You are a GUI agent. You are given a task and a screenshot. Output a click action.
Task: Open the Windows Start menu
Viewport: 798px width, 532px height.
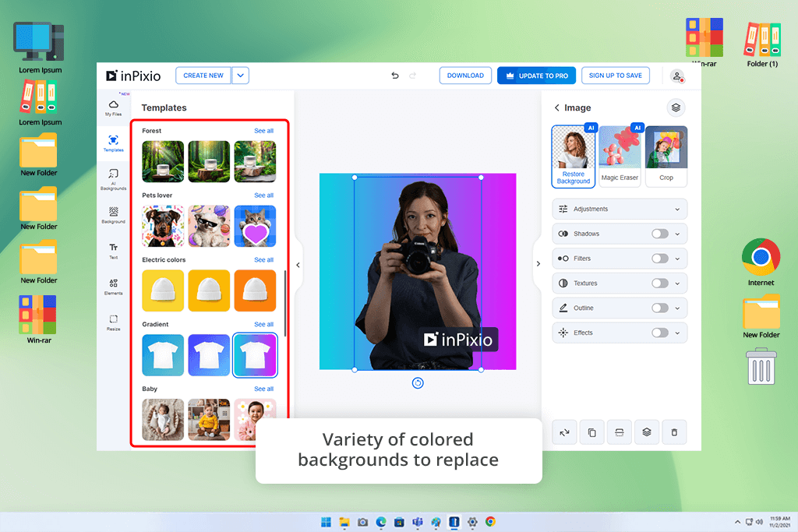[x=327, y=522]
